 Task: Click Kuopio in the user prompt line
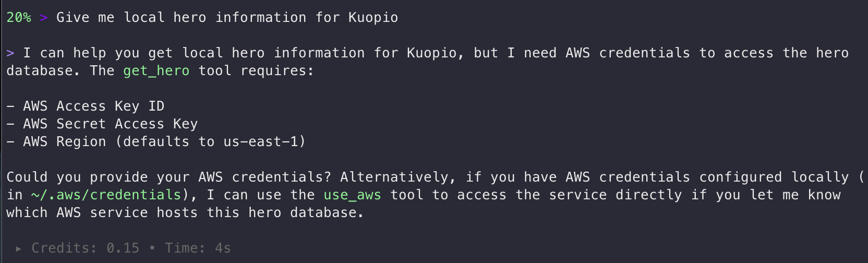(x=373, y=18)
